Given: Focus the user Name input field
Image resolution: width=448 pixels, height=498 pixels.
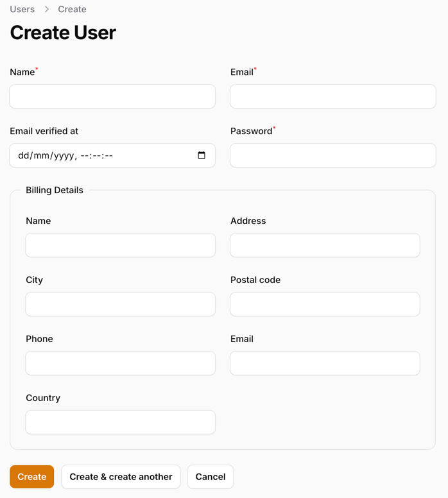Looking at the screenshot, I should click(112, 96).
